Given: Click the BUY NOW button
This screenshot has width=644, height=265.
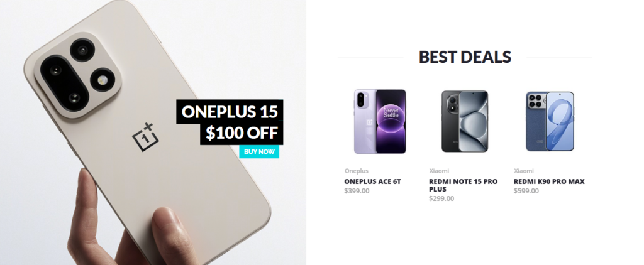Looking at the screenshot, I should 259,152.
